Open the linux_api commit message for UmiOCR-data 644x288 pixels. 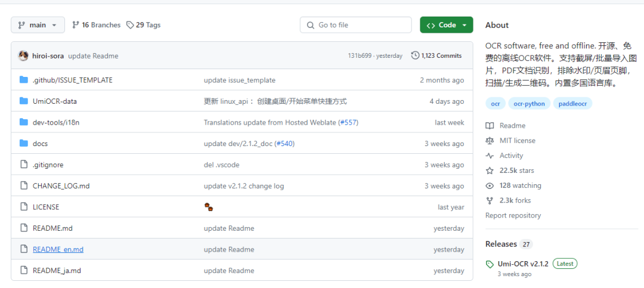point(275,101)
